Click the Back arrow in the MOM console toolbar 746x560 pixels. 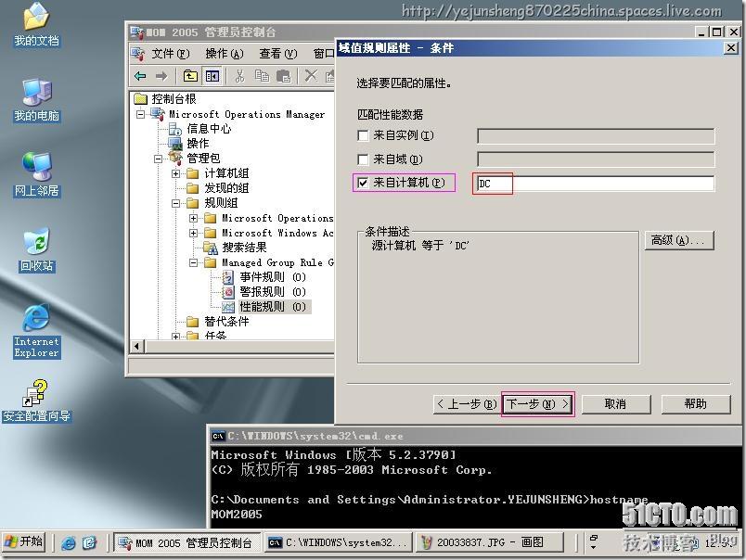[140, 76]
